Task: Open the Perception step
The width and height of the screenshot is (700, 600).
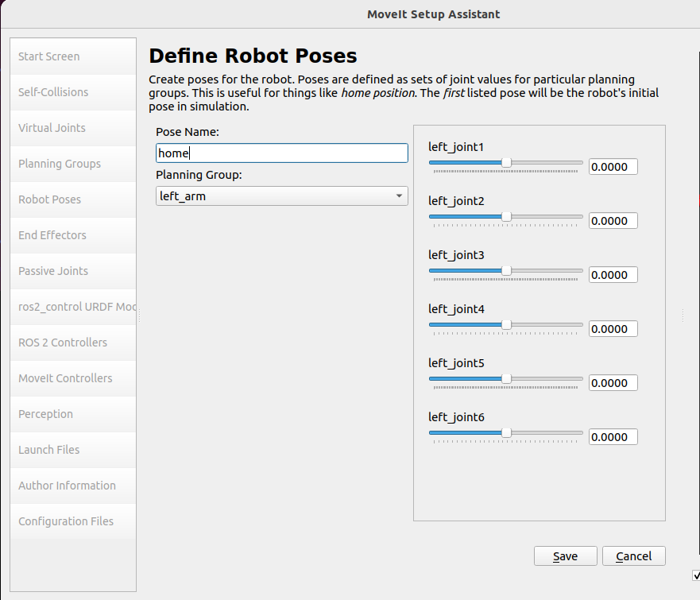Action: 73,414
